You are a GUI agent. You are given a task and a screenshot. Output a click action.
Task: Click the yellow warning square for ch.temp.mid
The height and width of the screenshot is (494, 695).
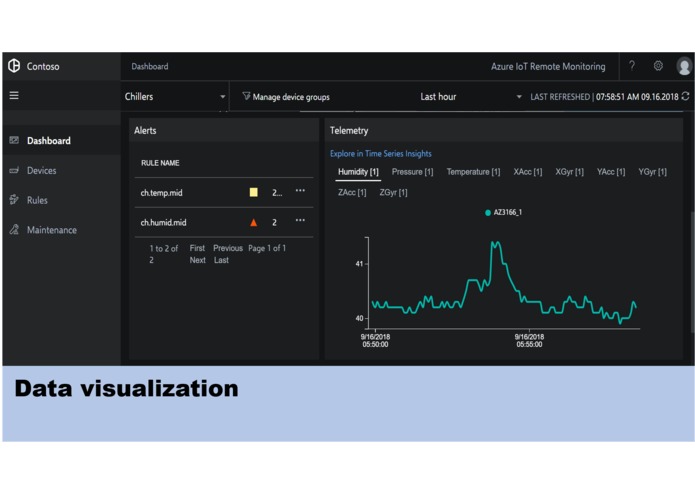click(254, 192)
